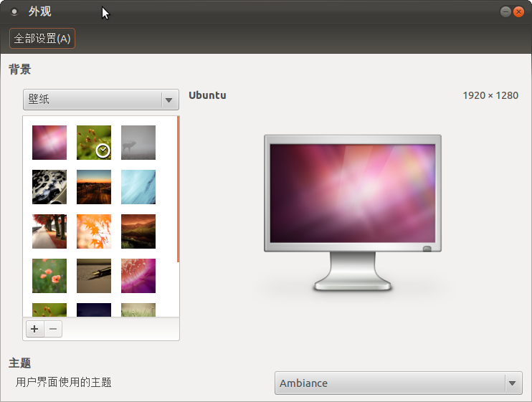Select the dark reddish mountain valley wallpaper

[138, 231]
